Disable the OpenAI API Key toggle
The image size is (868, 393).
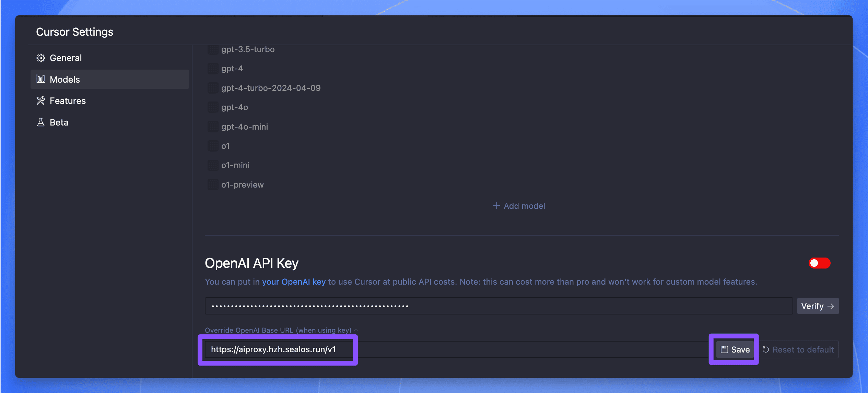point(819,263)
